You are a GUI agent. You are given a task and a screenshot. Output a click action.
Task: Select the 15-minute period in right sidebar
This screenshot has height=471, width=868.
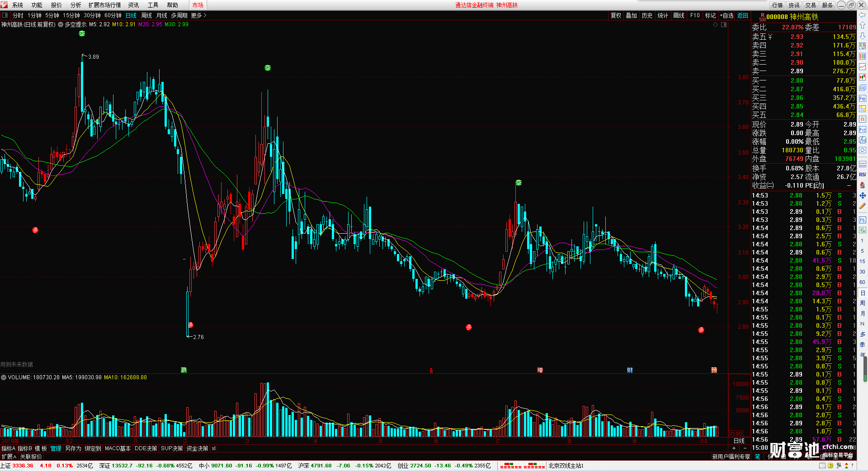click(862, 261)
